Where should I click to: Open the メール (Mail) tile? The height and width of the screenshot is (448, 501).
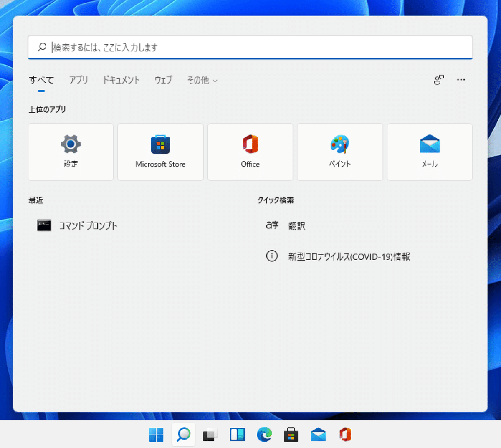coord(429,152)
